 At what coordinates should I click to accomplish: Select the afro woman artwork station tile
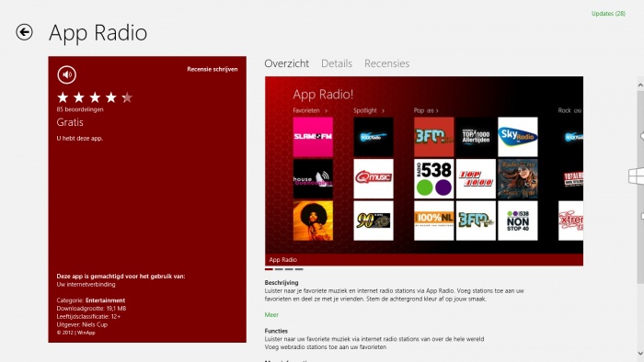click(x=313, y=221)
